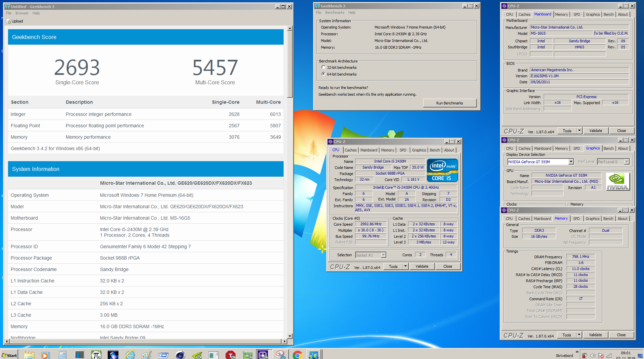644x359 pixels.
Task: Open Paint from the taskbar
Action: [x=147, y=355]
